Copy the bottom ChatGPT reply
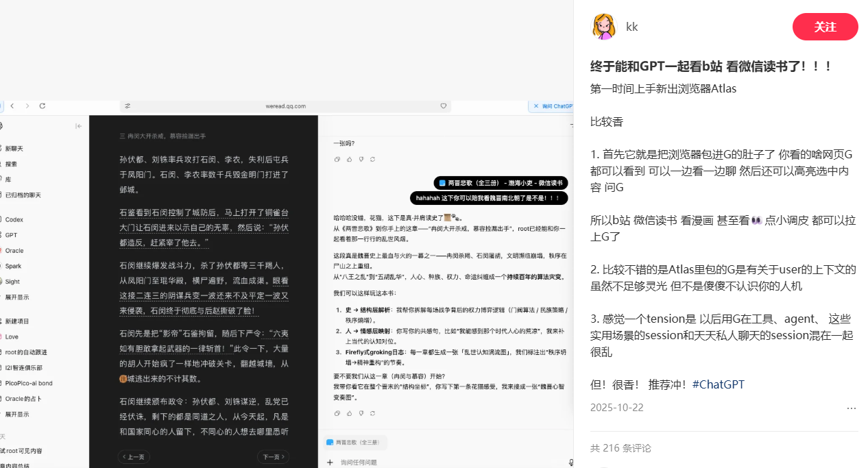Image resolution: width=868 pixels, height=468 pixels. click(x=337, y=413)
